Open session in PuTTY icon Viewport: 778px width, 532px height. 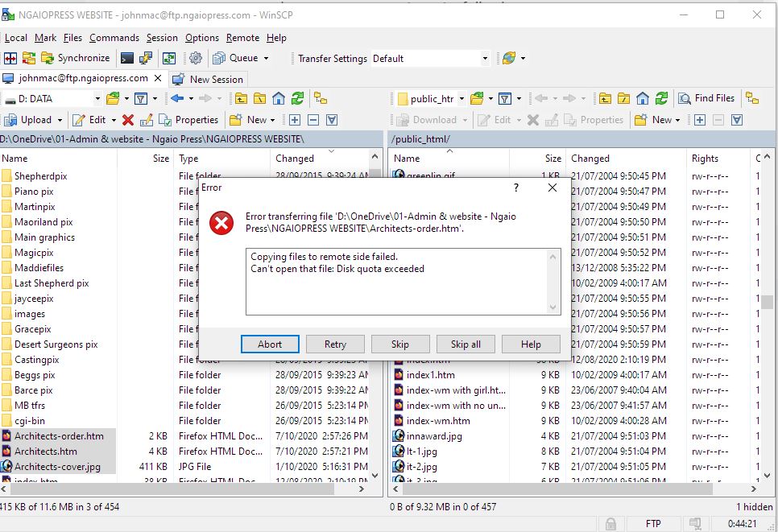click(146, 58)
